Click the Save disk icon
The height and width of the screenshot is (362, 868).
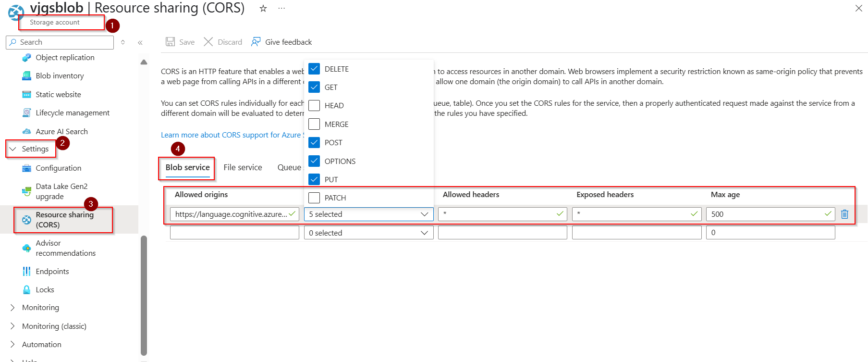[x=171, y=42]
